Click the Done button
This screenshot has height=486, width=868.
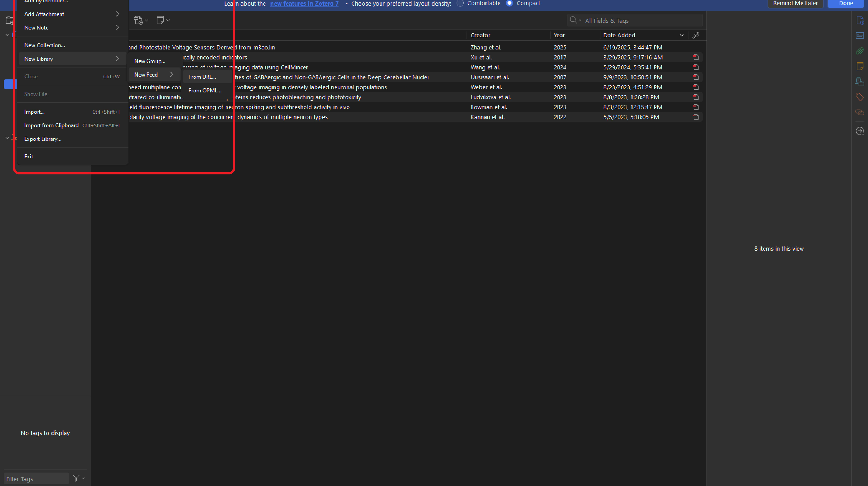pos(846,3)
